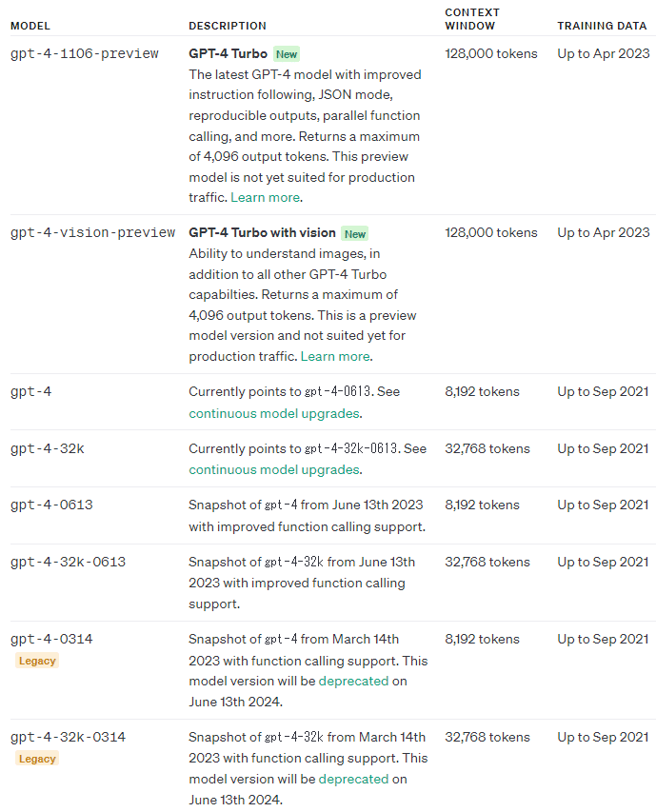The height and width of the screenshot is (812, 656).
Task: Click the MODEL column header
Action: tap(30, 26)
